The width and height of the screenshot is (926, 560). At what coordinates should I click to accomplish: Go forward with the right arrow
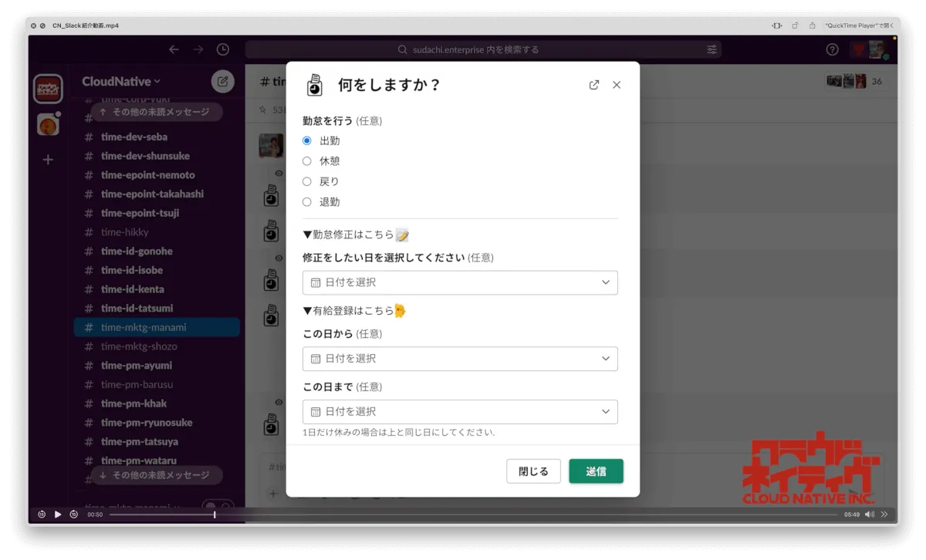coord(198,49)
